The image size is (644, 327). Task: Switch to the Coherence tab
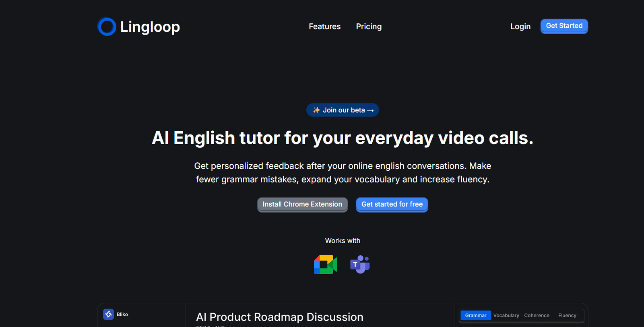pyautogui.click(x=537, y=315)
